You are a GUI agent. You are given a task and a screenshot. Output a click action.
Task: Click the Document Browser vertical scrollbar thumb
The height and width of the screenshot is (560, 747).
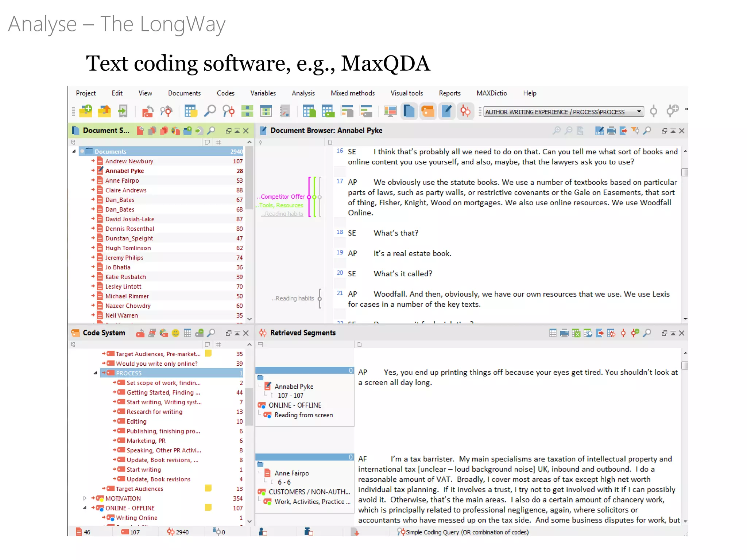coord(685,172)
